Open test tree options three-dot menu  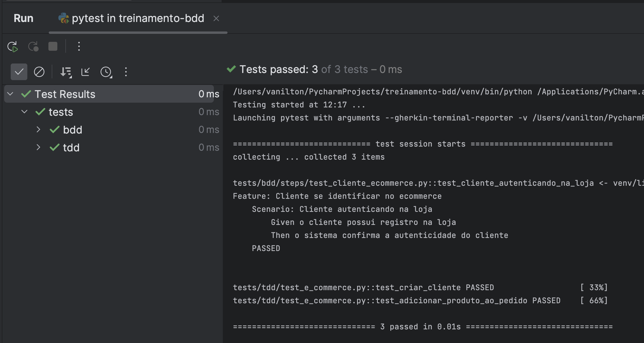pos(126,72)
